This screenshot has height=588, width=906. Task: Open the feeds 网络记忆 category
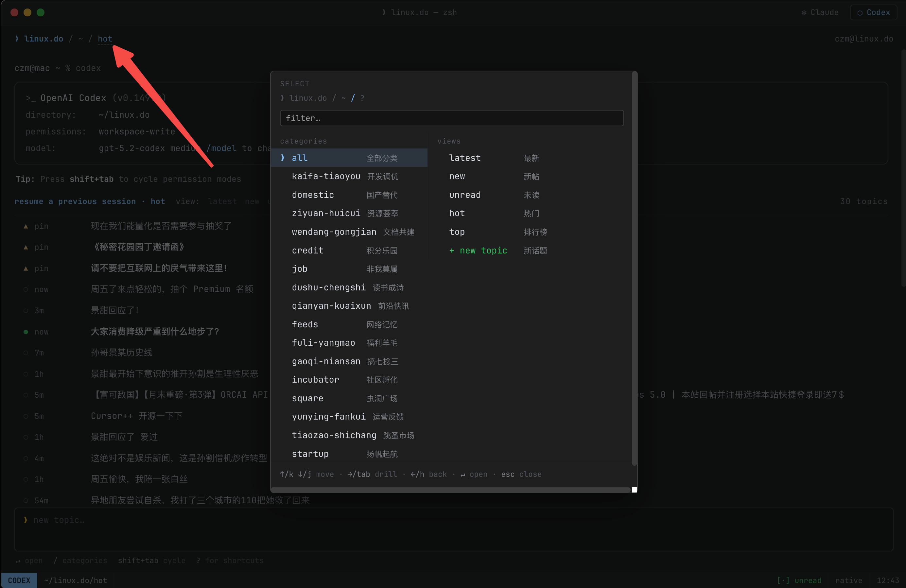349,324
